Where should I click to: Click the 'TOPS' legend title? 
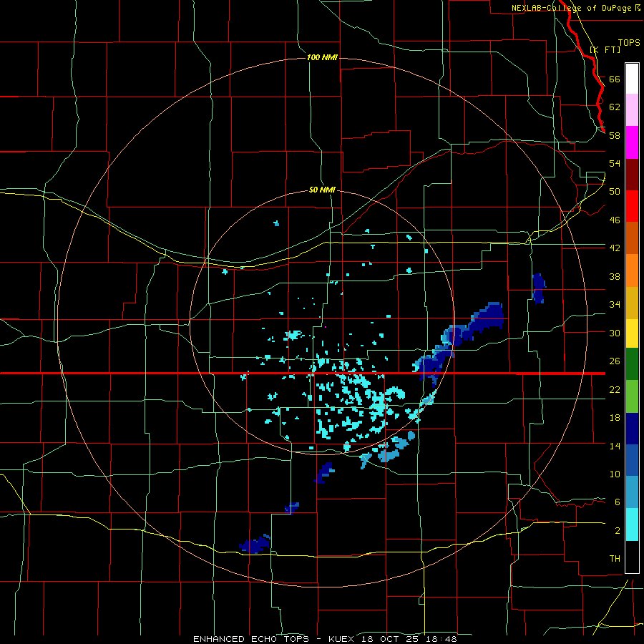629,42
